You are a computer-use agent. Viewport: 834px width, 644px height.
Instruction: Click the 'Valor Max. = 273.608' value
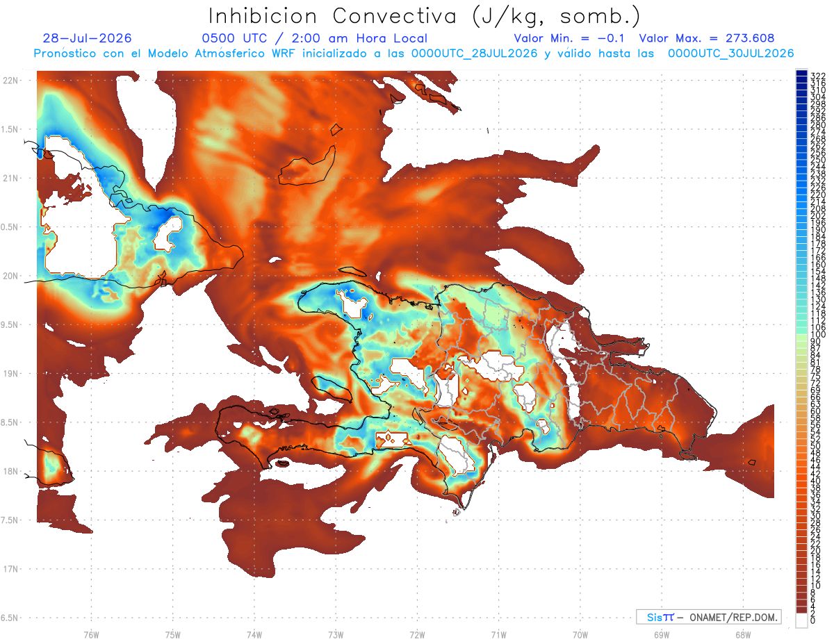pyautogui.click(x=707, y=39)
